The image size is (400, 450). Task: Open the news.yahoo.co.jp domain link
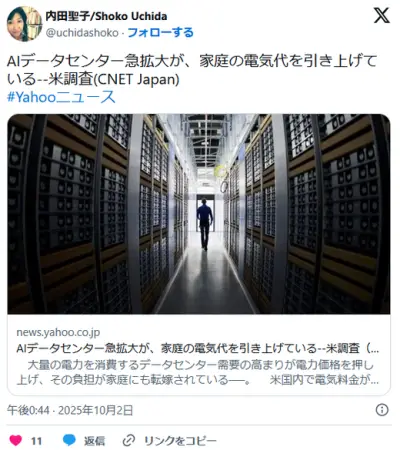[58, 332]
